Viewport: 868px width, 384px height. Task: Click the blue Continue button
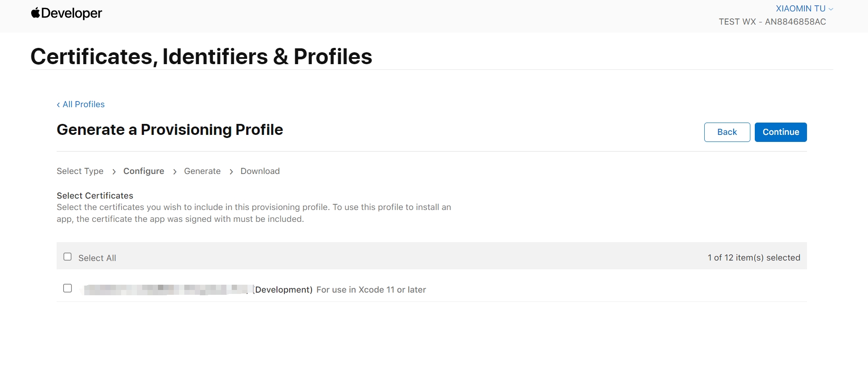(x=781, y=132)
